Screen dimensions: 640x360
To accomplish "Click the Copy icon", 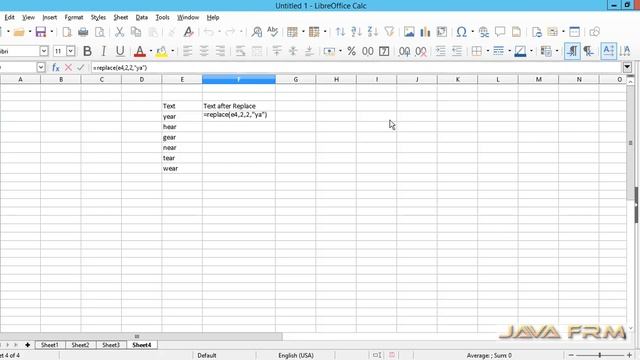I will tap(136, 32).
